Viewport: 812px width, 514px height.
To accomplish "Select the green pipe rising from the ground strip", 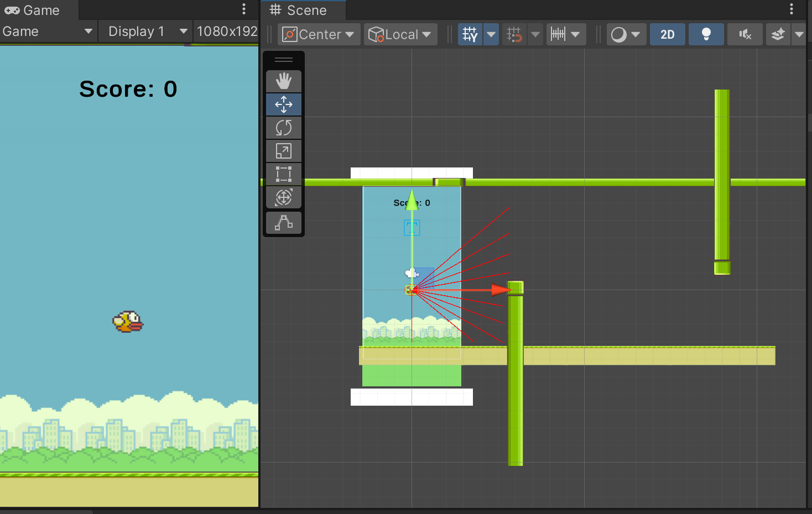I will 516,374.
